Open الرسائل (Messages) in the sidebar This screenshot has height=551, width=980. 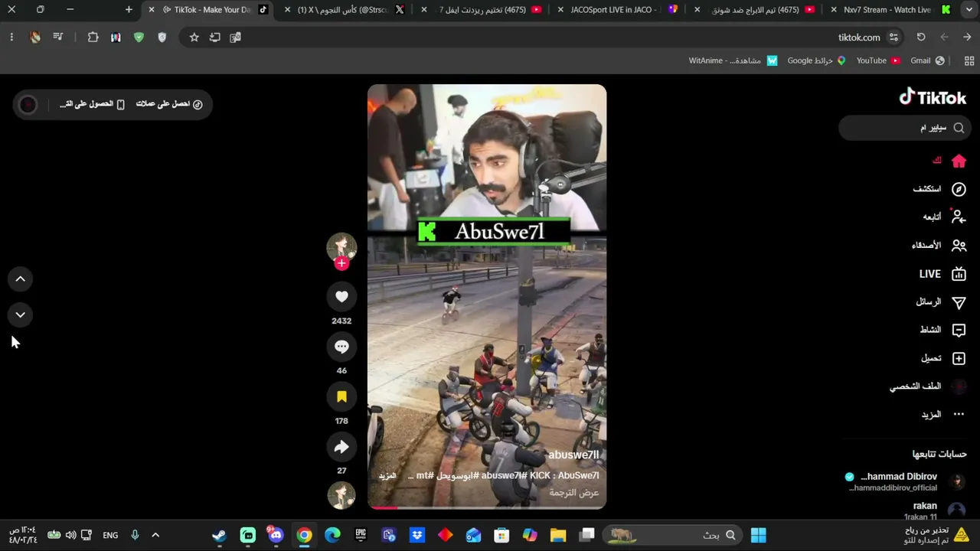(x=941, y=302)
